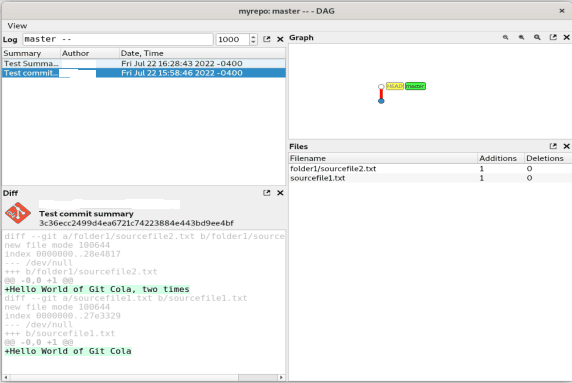572x383 pixels.
Task: Select the 16:28:43 Test Summary commit row
Action: tap(144, 63)
